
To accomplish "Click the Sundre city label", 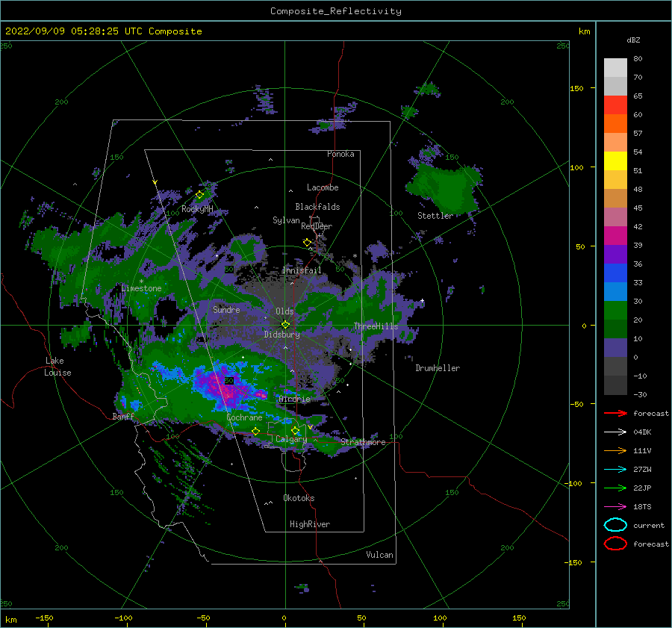I will tap(226, 309).
